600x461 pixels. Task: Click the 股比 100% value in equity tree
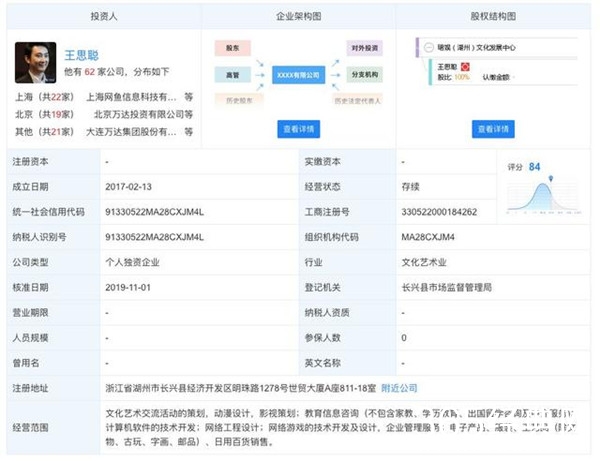click(453, 77)
